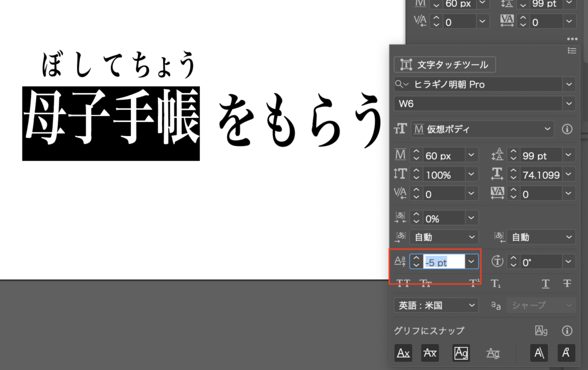
Task: Enable superscript formatting
Action: point(474,283)
